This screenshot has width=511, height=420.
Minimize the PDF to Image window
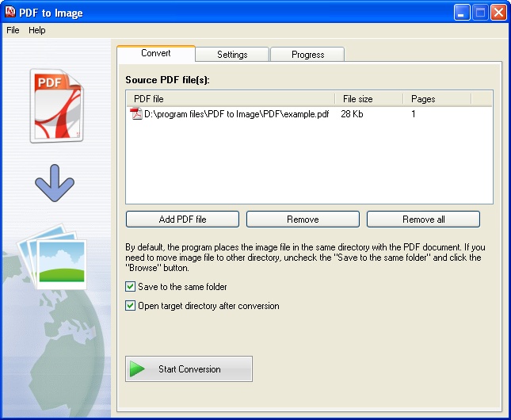(462, 13)
